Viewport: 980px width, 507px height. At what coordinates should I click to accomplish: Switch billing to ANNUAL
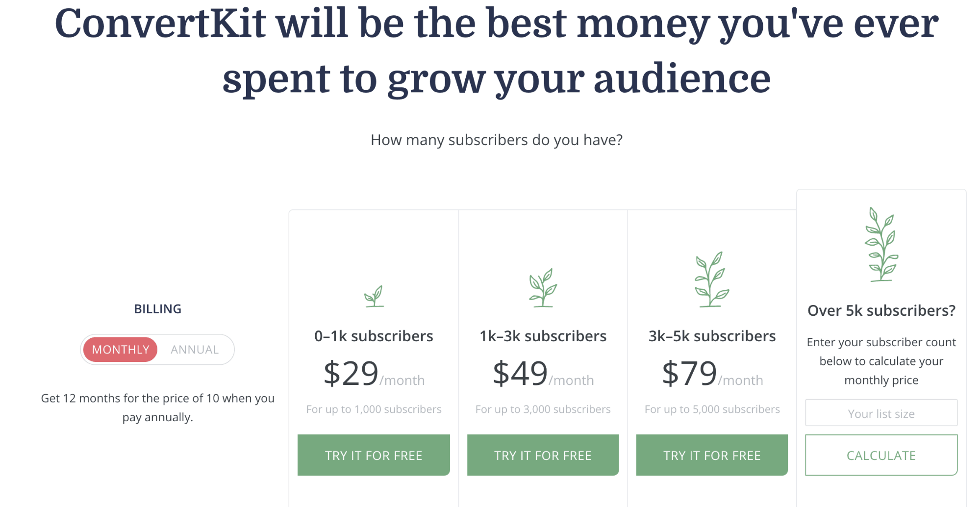point(195,350)
